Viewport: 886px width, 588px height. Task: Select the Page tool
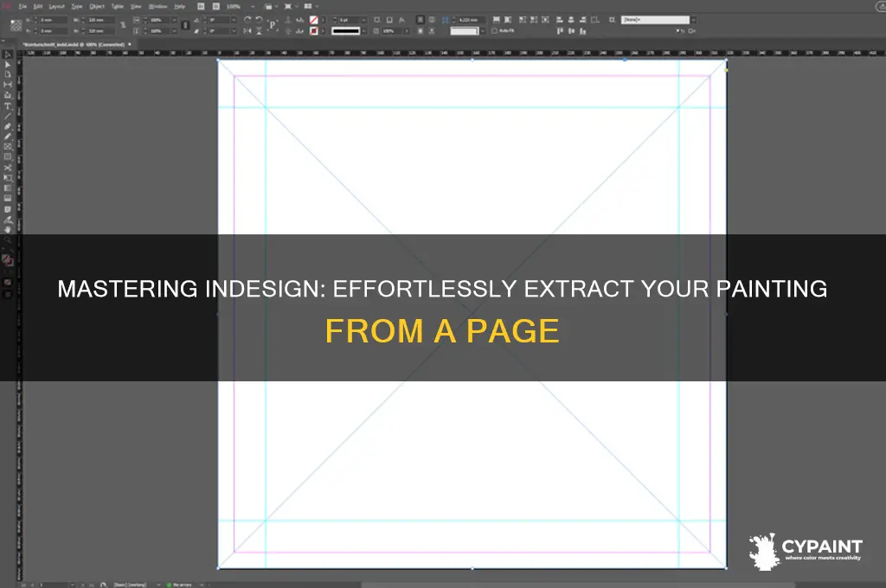(x=8, y=74)
